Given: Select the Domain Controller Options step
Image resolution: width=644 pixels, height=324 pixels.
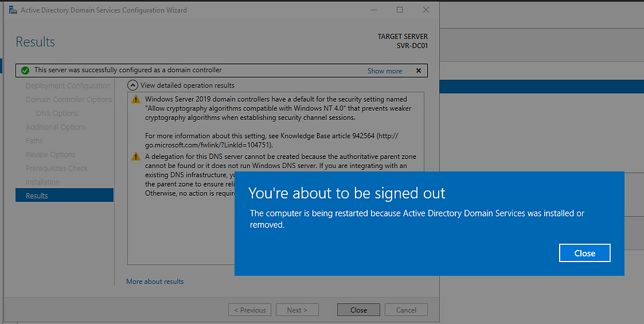Looking at the screenshot, I should 69,99.
